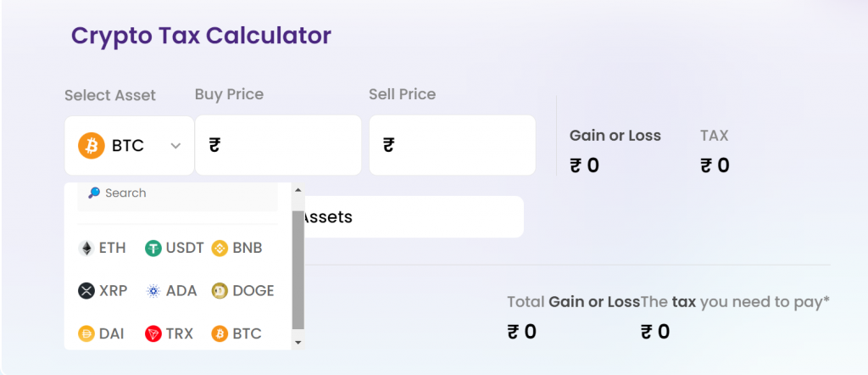Click the orange Bitcoin logo in selector
The height and width of the screenshot is (375, 868).
[92, 146]
